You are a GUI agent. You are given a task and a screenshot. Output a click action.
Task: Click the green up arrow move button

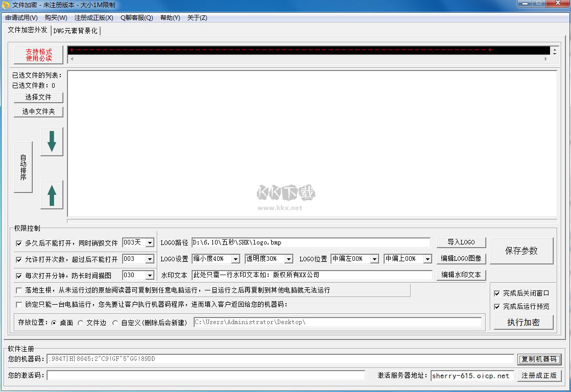click(52, 195)
